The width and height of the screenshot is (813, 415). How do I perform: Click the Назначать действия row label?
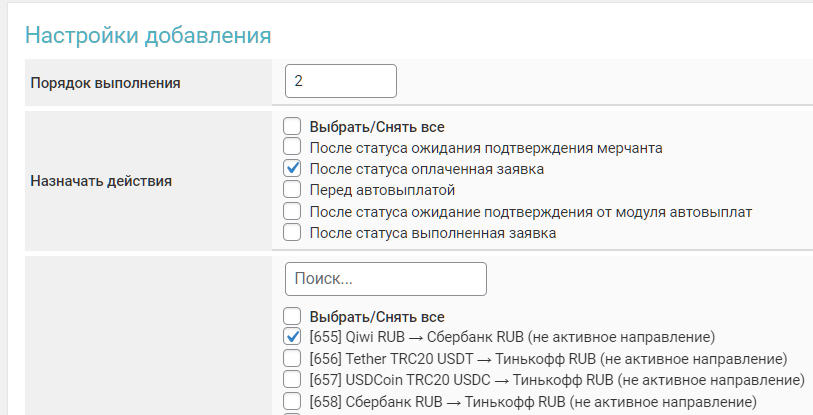coord(101,181)
